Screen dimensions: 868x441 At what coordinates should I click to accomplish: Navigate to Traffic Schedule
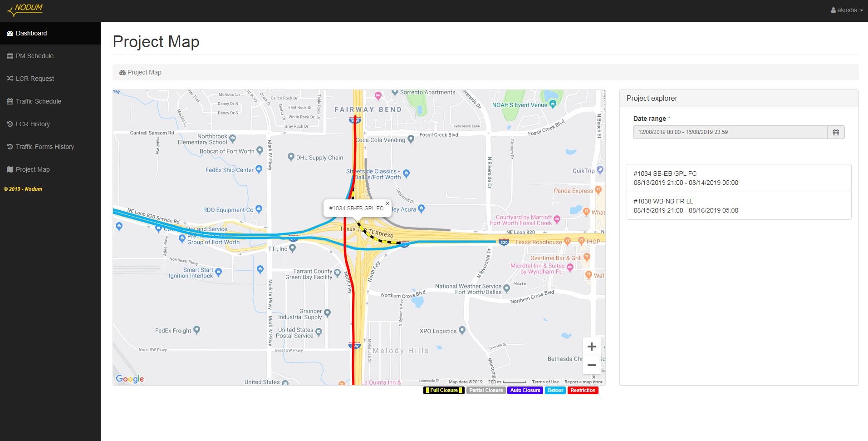pos(50,101)
